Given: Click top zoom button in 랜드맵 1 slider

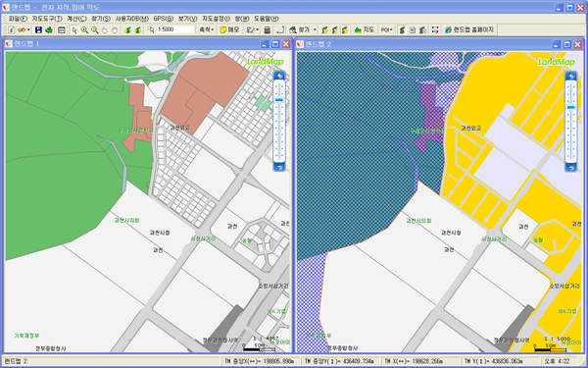Looking at the screenshot, I should [279, 76].
